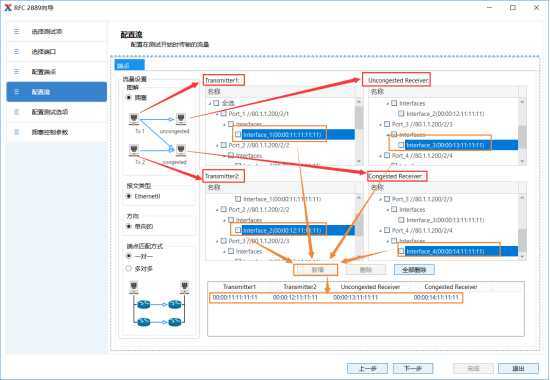
Task: Select Interface_1 row in Transmitter1 tree
Action: tap(298, 134)
